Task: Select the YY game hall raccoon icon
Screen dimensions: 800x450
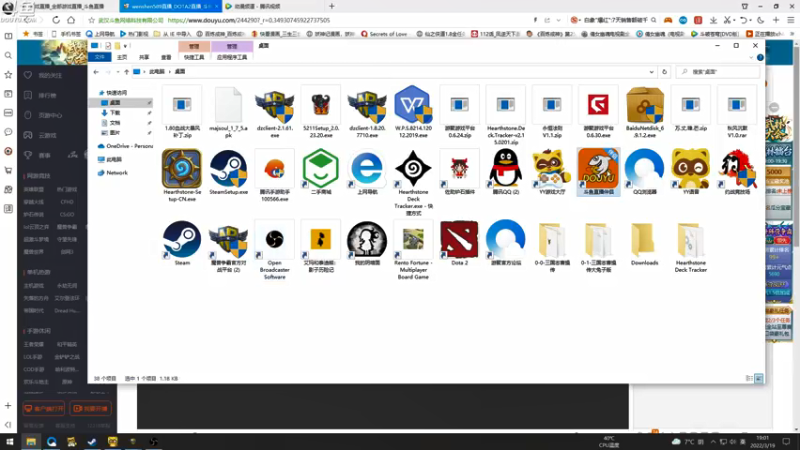Action: (x=552, y=169)
